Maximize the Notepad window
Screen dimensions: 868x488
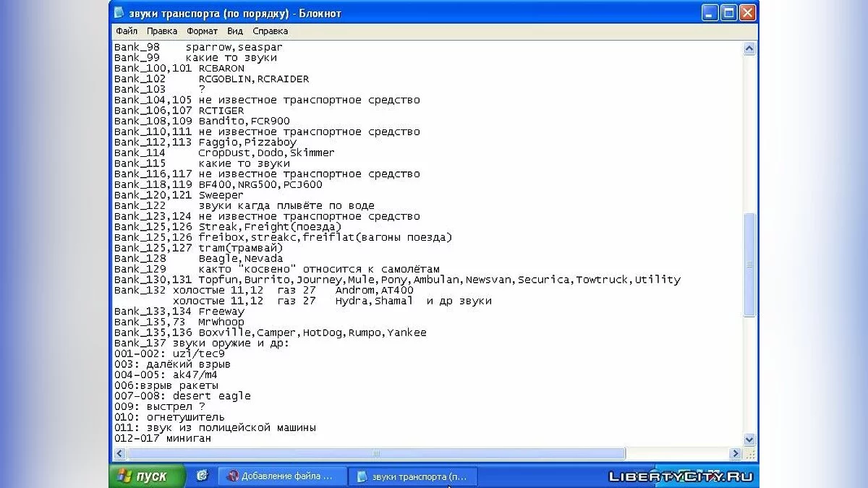point(729,13)
